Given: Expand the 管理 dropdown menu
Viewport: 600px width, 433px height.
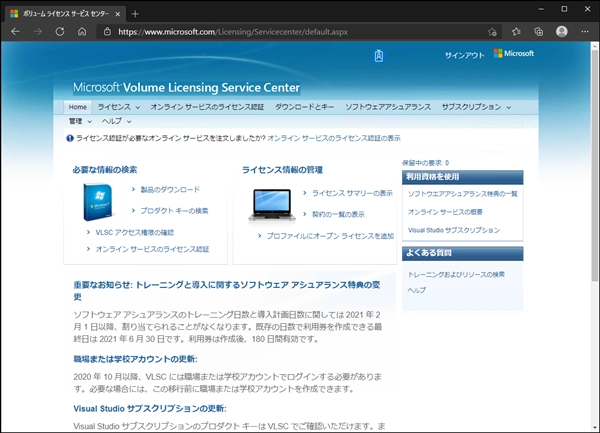Looking at the screenshot, I should click(x=80, y=121).
